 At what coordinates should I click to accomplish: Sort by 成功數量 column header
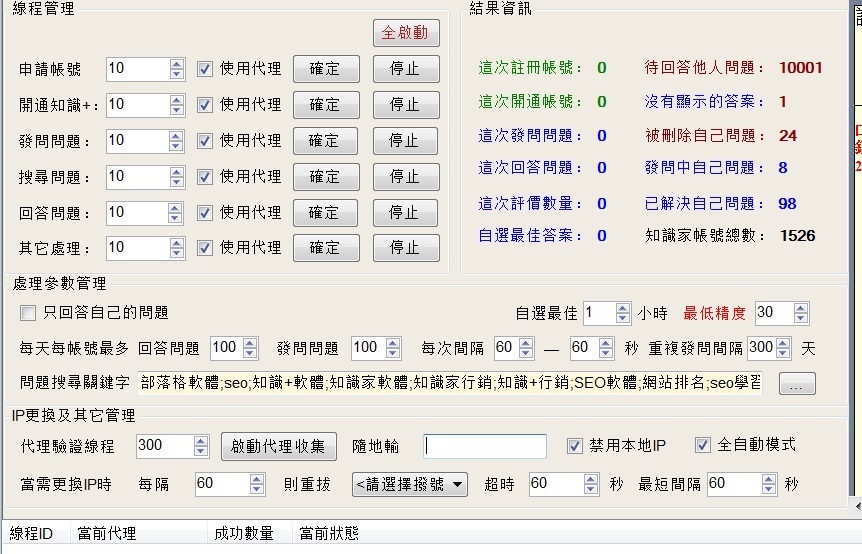[243, 534]
